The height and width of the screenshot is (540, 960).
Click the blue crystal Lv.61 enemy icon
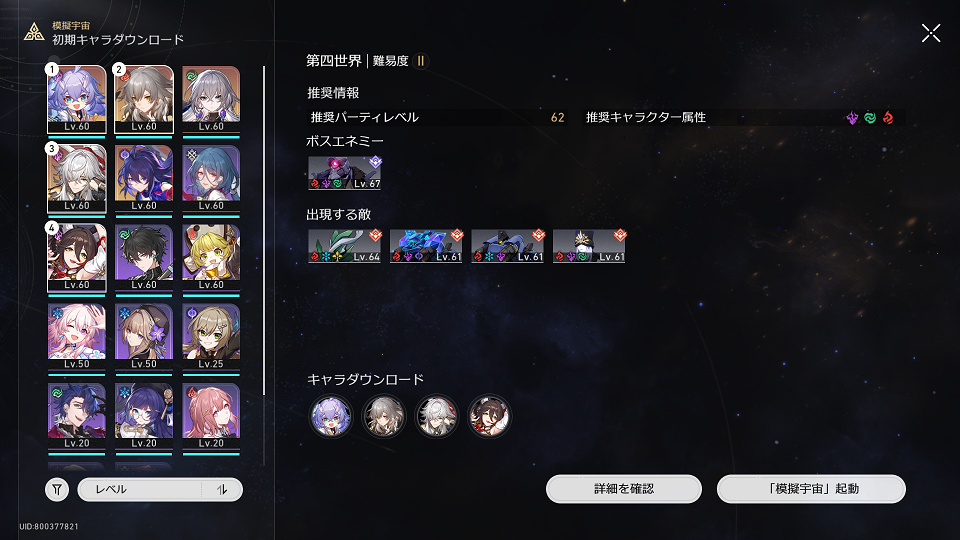click(x=426, y=246)
